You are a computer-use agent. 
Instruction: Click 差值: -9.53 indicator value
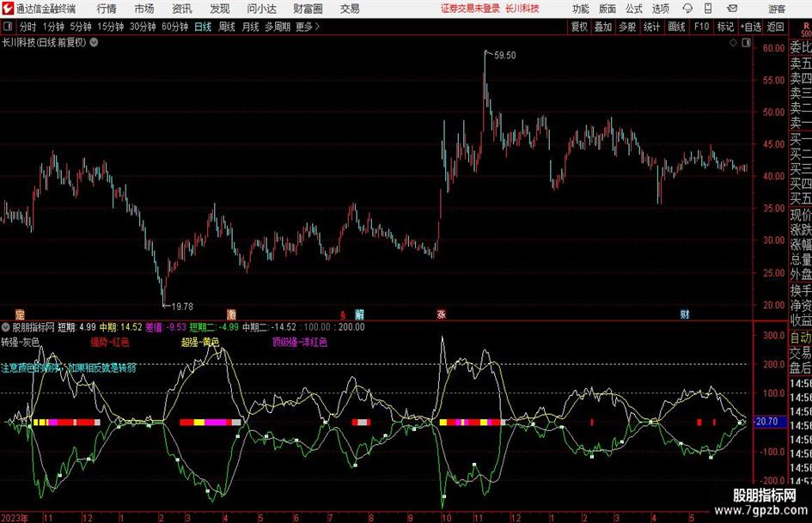pyautogui.click(x=166, y=327)
